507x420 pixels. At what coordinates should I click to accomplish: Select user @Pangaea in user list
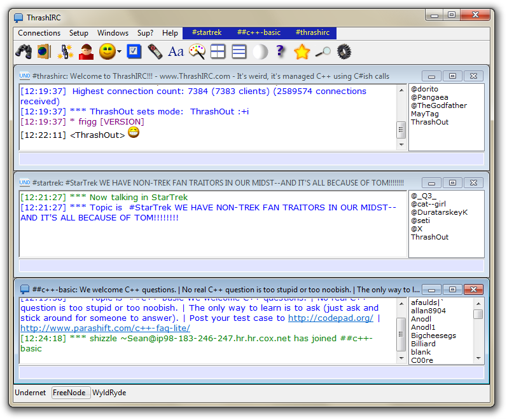[429, 98]
